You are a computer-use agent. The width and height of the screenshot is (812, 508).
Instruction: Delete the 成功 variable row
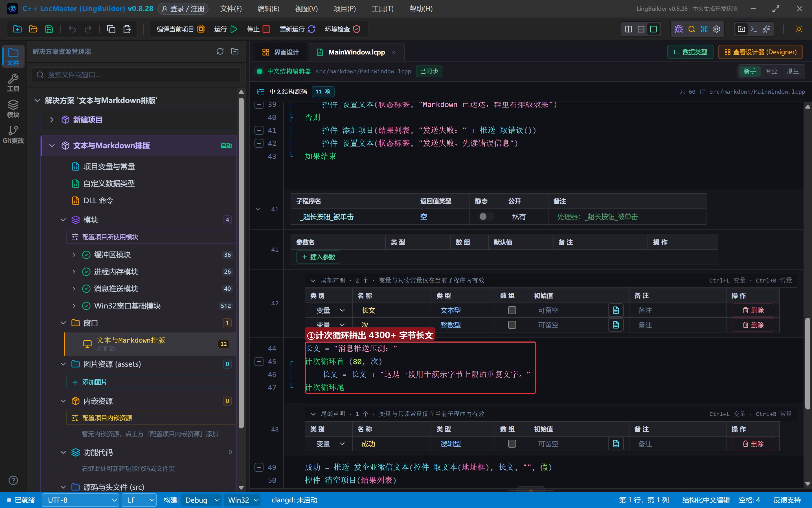point(753,443)
